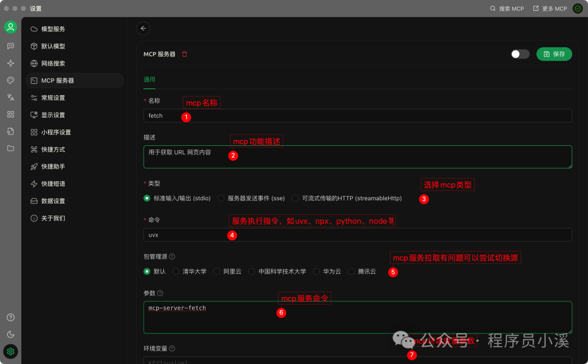Image resolution: width=588 pixels, height=364 pixels.
Task: Open 关于我们 page
Action: click(x=74, y=218)
